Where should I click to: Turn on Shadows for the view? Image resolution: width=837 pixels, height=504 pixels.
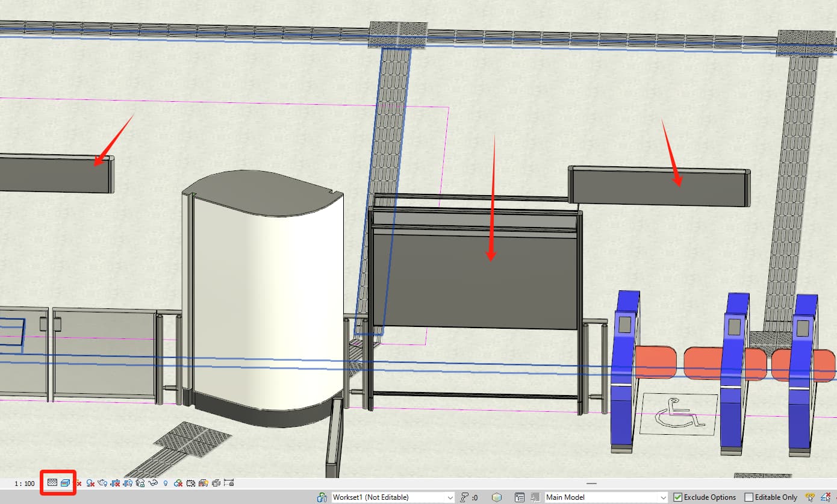click(x=90, y=482)
